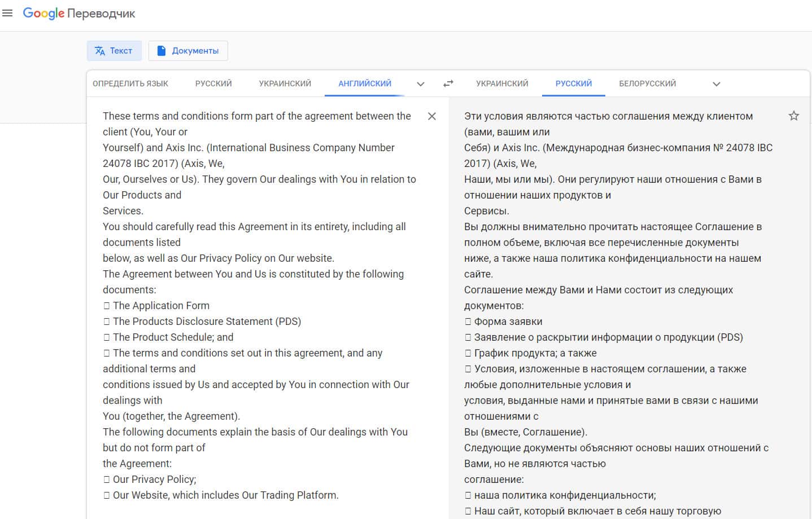Switch to Текст translation mode

[114, 51]
